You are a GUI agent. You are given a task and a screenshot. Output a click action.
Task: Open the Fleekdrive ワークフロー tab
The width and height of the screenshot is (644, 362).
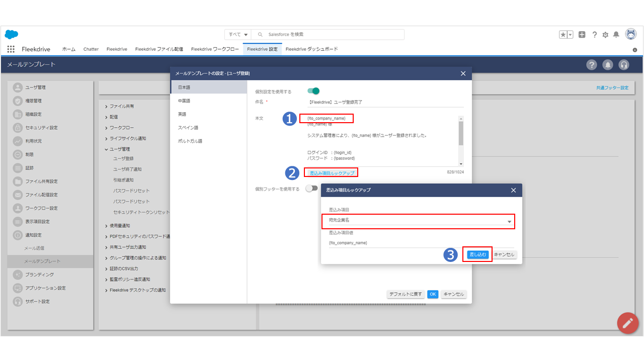(215, 49)
